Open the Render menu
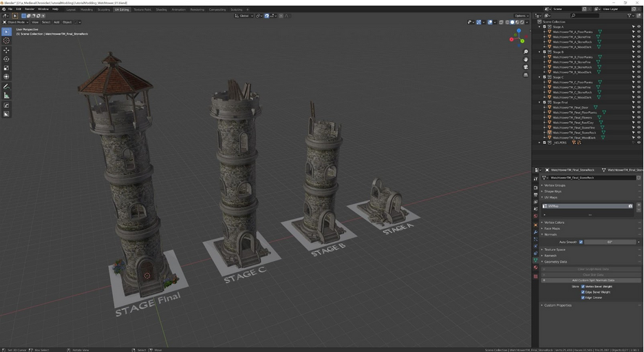Image resolution: width=644 pixels, height=352 pixels. point(30,9)
